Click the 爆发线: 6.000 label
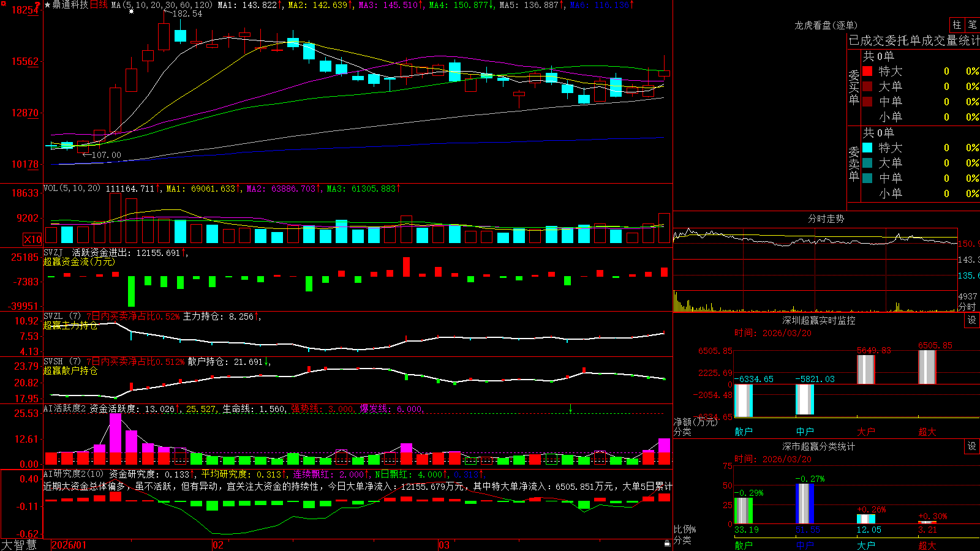The width and height of the screenshot is (980, 551). coord(391,408)
